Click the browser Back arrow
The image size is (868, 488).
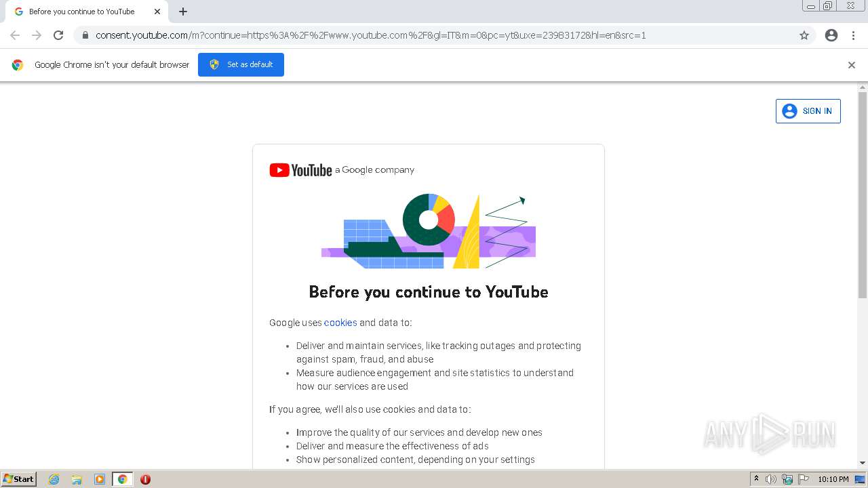click(15, 35)
